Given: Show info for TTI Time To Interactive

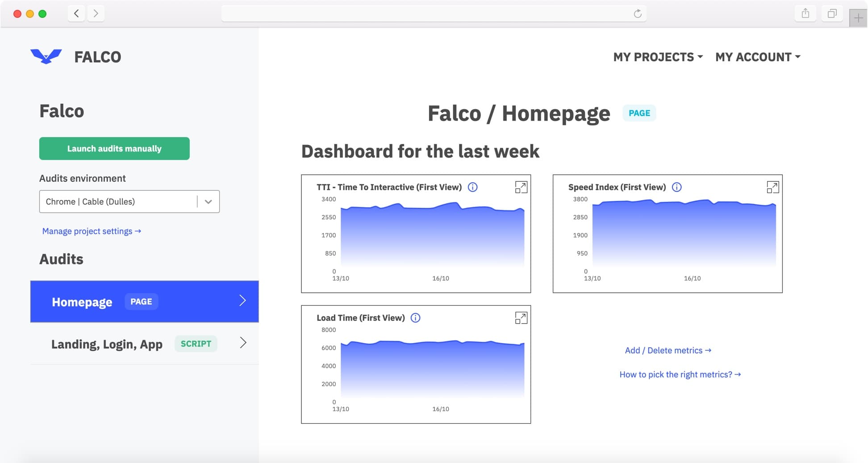Looking at the screenshot, I should pyautogui.click(x=472, y=187).
